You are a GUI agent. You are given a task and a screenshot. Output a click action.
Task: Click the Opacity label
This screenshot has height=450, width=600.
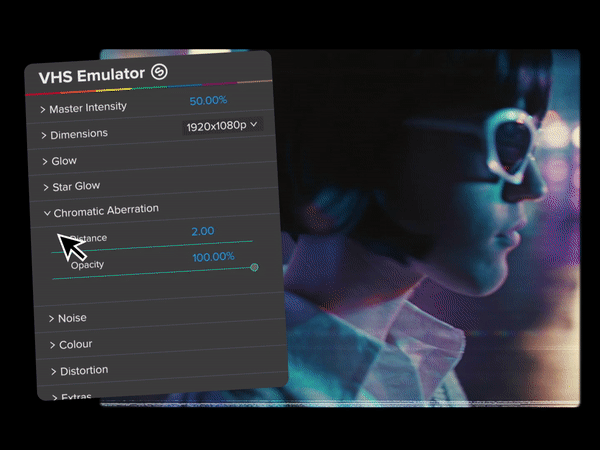click(87, 265)
